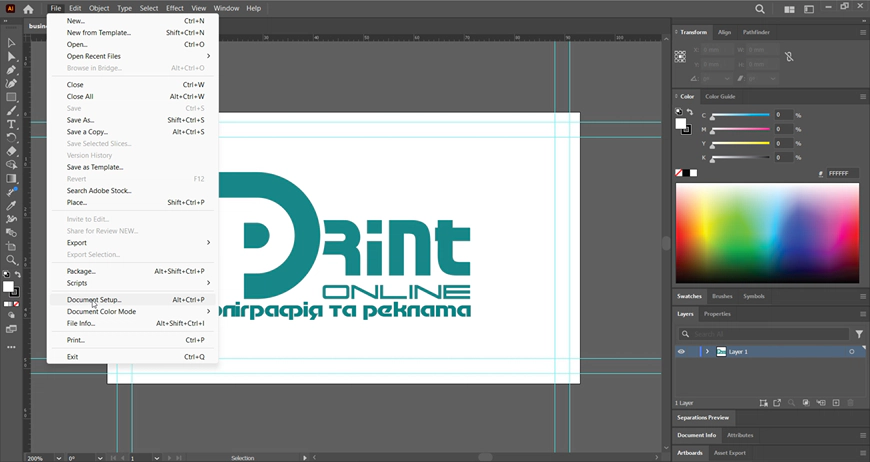Open artboard navigation number dropdown

click(156, 458)
